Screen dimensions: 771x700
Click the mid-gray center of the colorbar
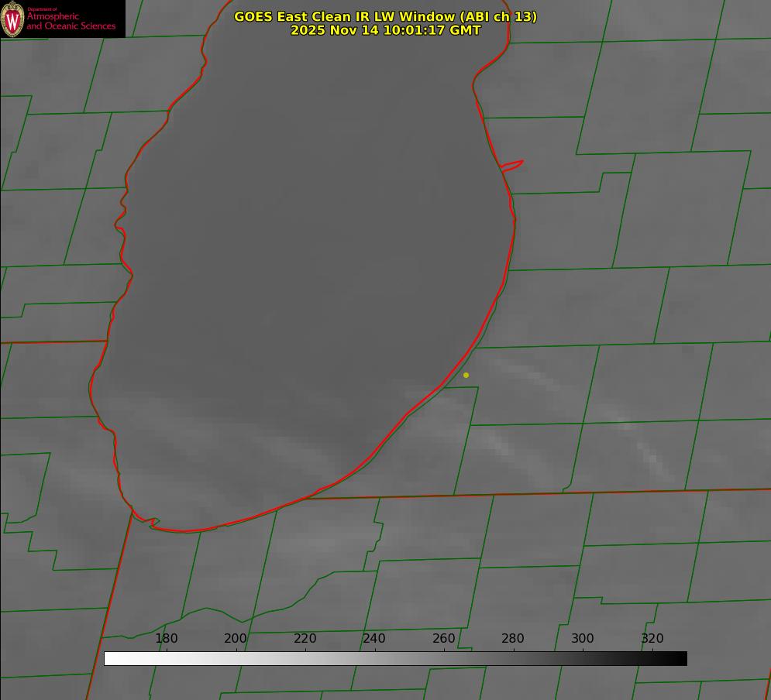[x=395, y=659]
